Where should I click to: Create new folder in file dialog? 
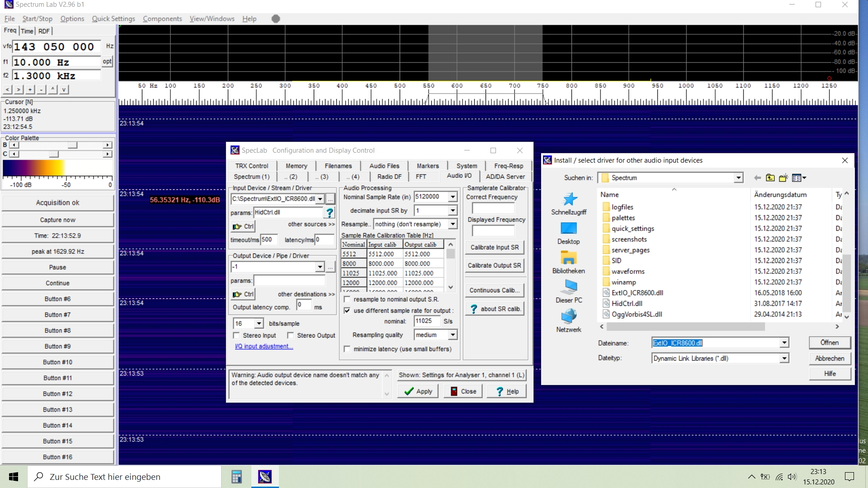click(783, 178)
